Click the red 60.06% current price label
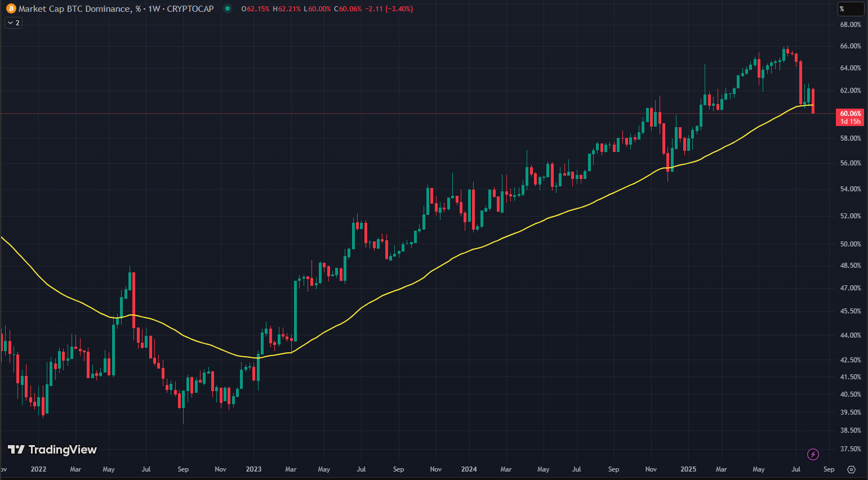 (x=851, y=114)
